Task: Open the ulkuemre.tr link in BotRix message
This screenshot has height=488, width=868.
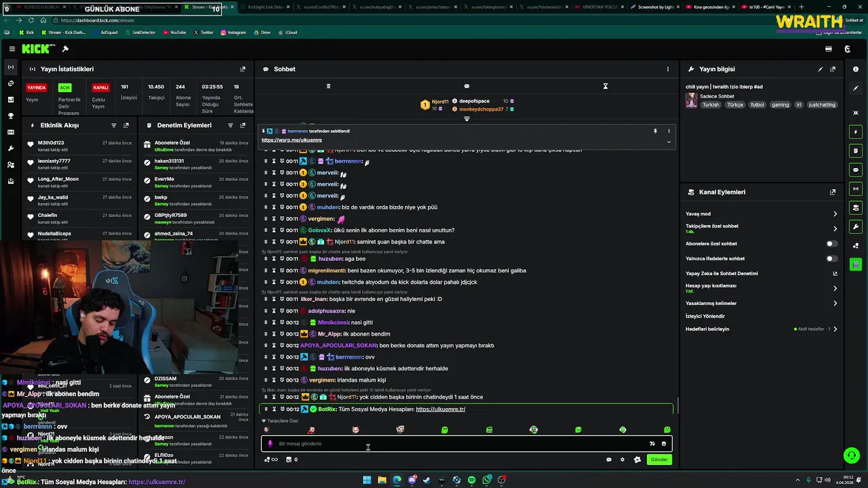Action: [440, 409]
